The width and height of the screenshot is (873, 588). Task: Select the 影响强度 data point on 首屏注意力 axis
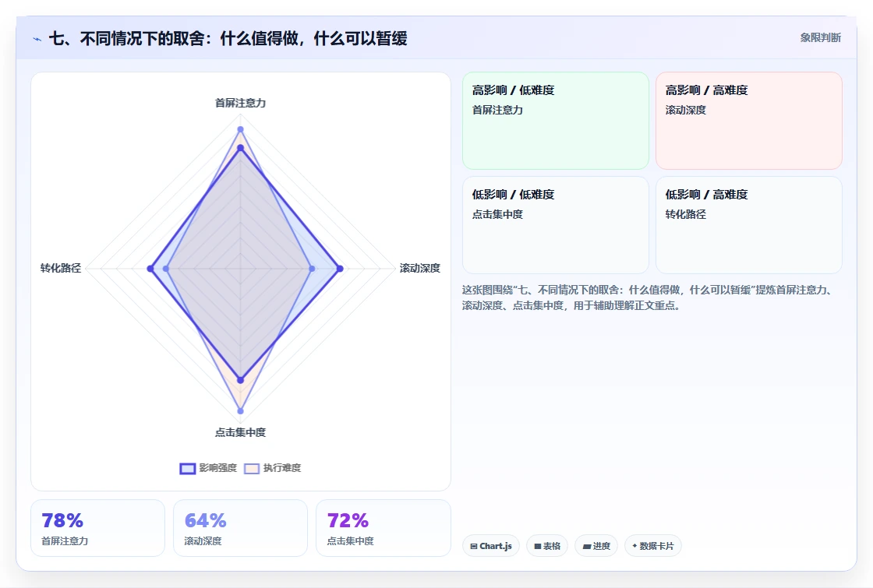coord(241,148)
